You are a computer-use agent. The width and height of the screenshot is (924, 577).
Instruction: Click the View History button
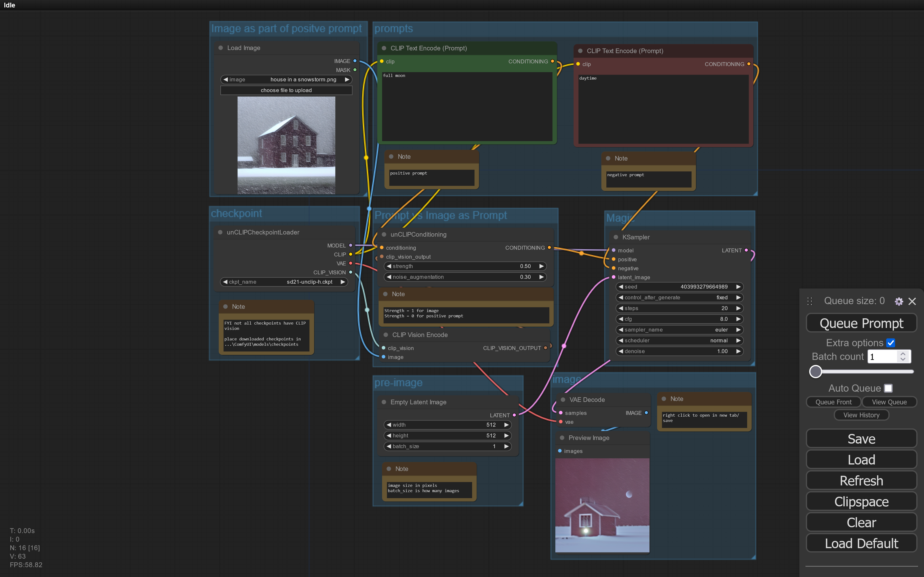tap(861, 415)
